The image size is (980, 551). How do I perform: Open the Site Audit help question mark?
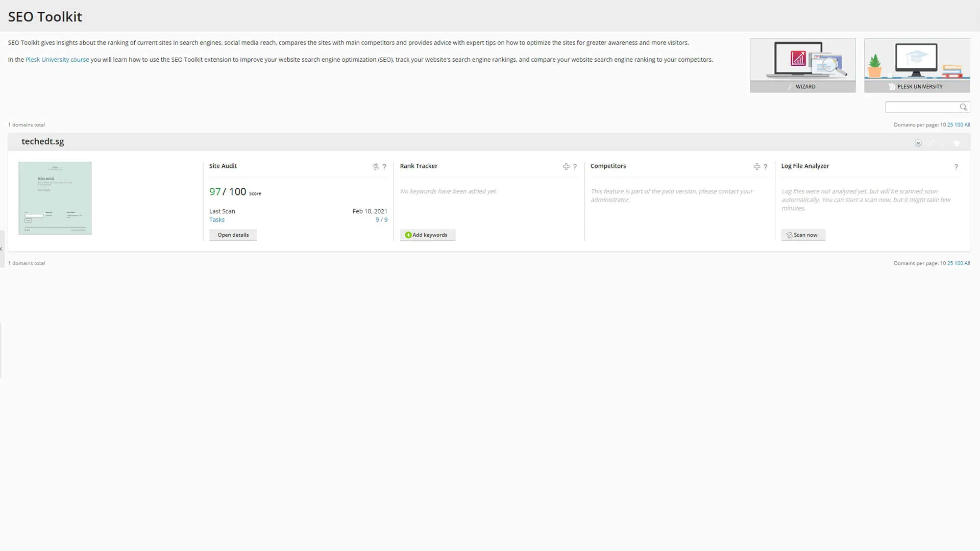click(384, 167)
